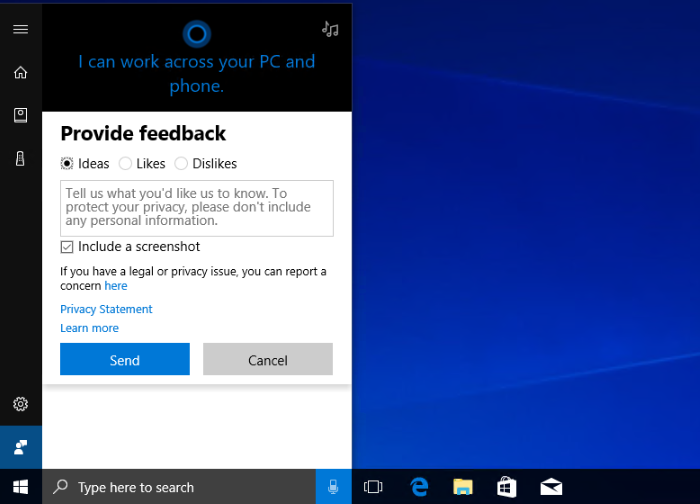The height and width of the screenshot is (504, 700).
Task: Follow the 'here' link to report a concern
Action: pos(116,286)
